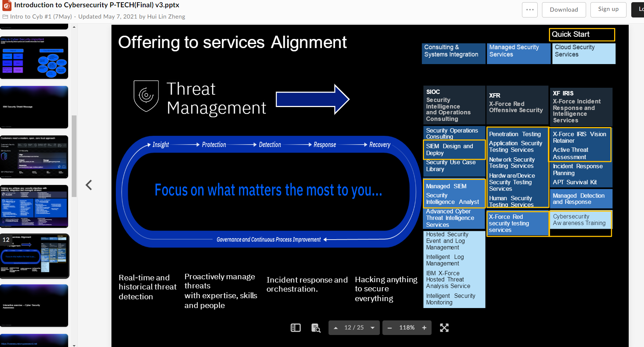
Task: Click the Download button
Action: point(564,10)
